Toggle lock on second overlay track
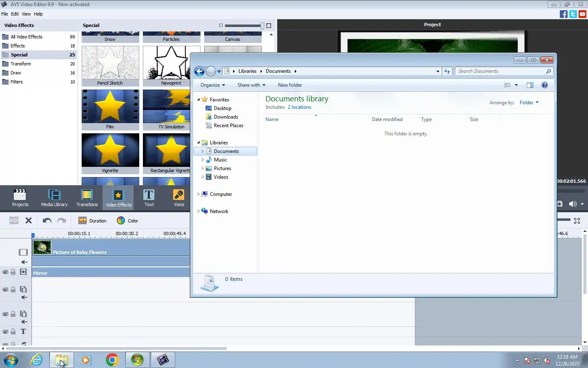Screen dimensions: 588x368 [13, 314]
